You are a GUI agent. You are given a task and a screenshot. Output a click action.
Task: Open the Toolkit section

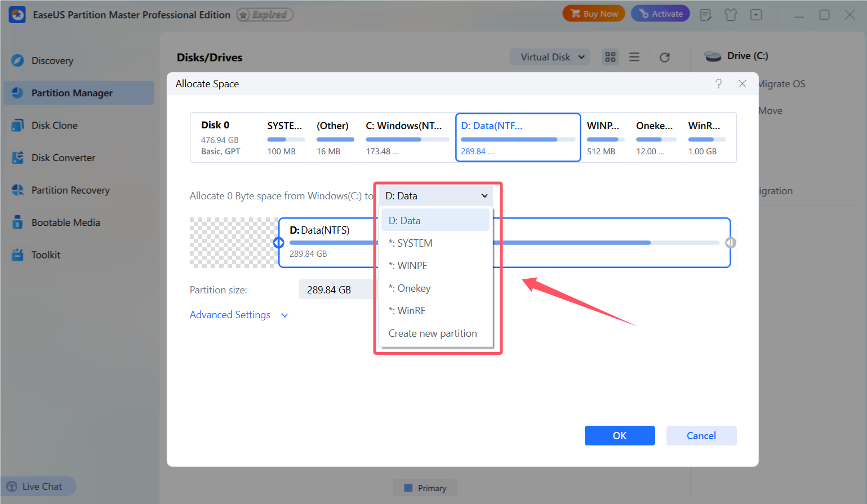click(x=46, y=255)
